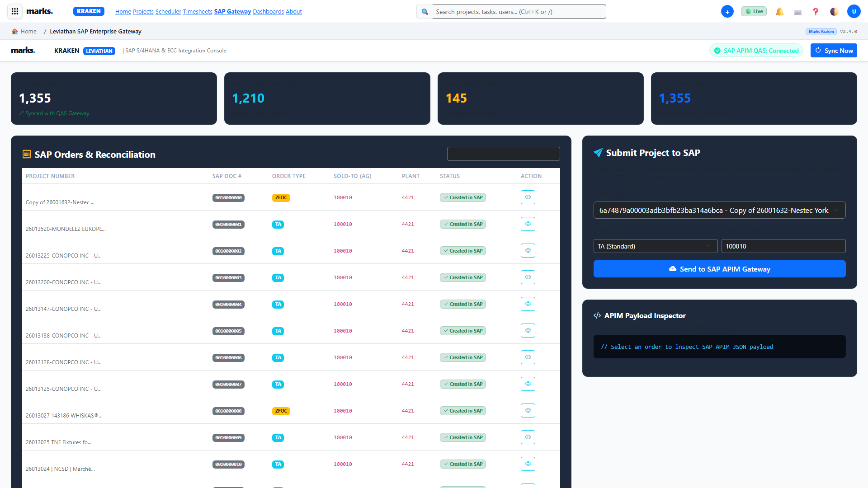Sort by PROJECT NUMBER column header
This screenshot has height=488, width=868.
click(x=50, y=176)
